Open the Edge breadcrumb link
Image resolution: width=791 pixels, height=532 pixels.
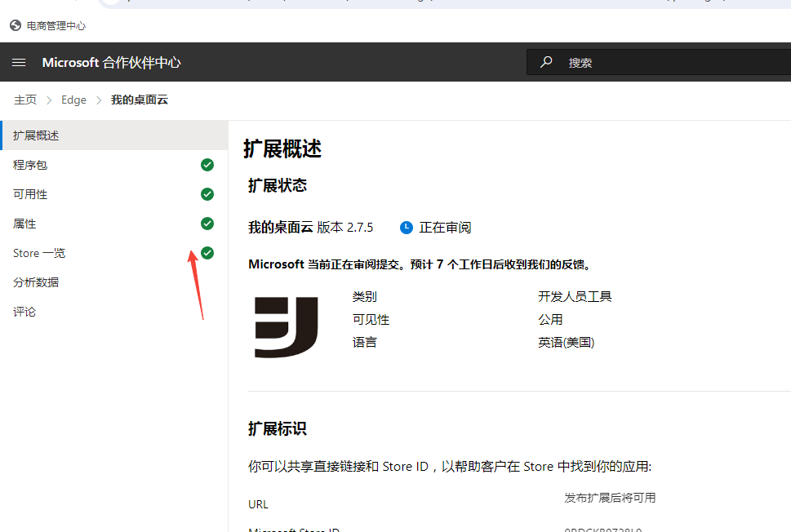[x=73, y=100]
